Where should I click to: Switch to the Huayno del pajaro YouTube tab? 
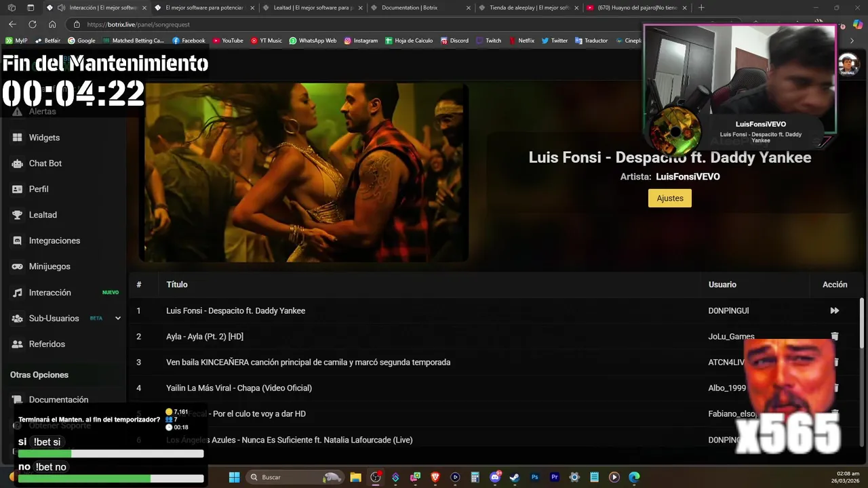pyautogui.click(x=636, y=7)
